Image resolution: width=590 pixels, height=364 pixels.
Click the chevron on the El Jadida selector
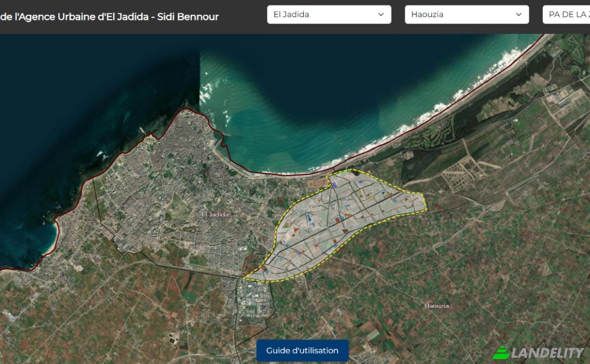(x=381, y=15)
